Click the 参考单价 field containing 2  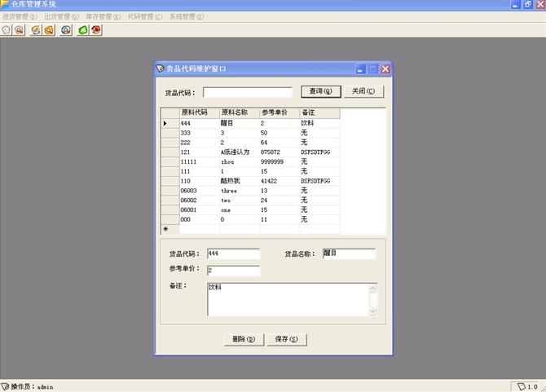(233, 271)
